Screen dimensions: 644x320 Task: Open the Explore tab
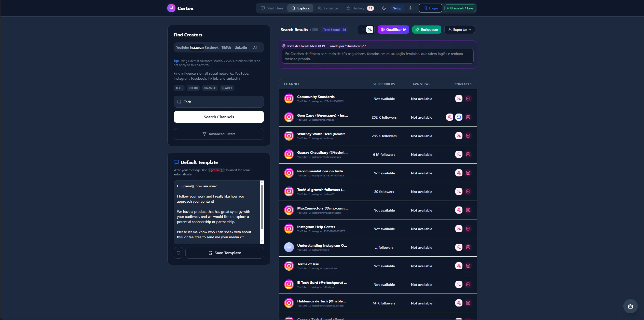point(300,8)
